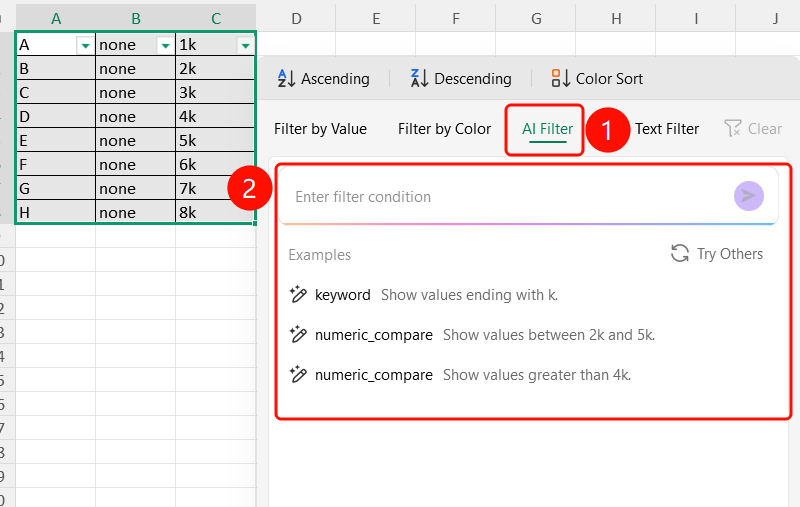Select column B header
Viewport: 800px width, 507px height.
pos(136,19)
